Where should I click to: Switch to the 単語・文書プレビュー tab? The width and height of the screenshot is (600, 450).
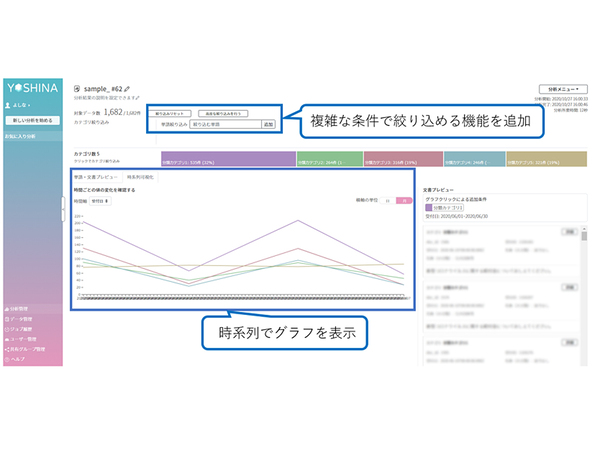(96, 177)
